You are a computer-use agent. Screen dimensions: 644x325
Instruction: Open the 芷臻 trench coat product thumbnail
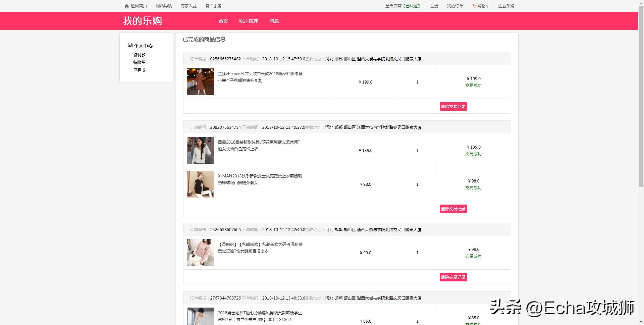pyautogui.click(x=200, y=82)
